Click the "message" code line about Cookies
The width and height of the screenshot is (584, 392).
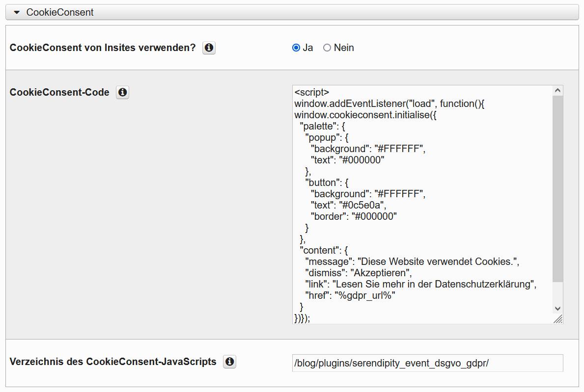tap(412, 262)
